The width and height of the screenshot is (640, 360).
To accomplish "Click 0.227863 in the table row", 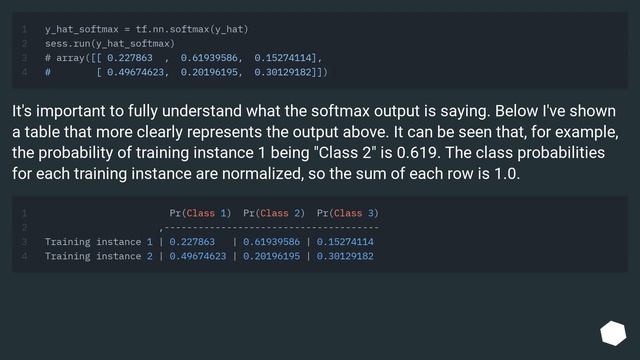I will point(192,242).
